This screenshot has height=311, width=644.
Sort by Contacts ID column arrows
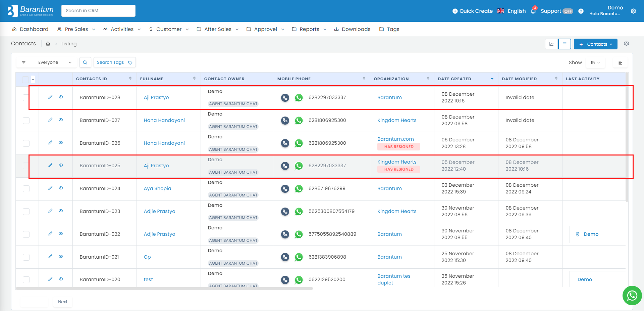pos(130,78)
